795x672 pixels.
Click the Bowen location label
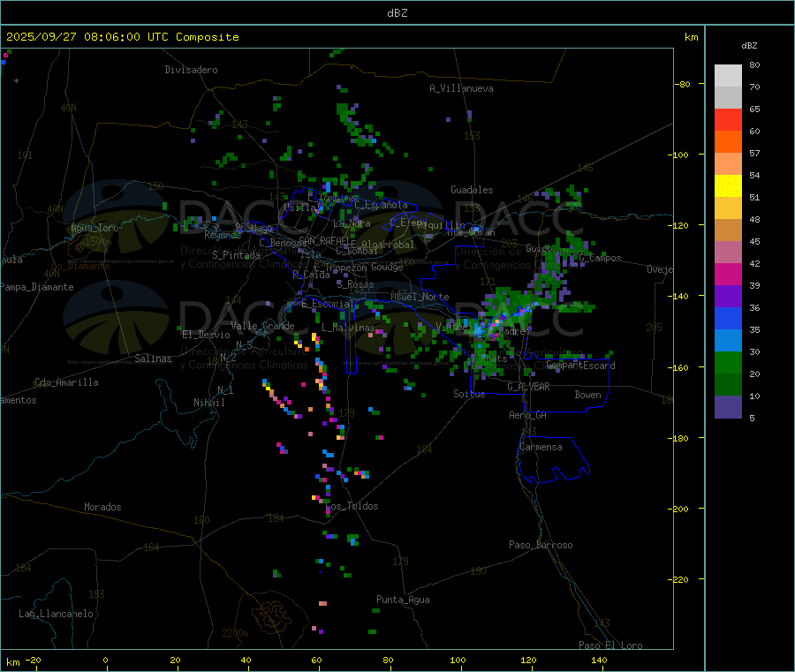click(588, 395)
